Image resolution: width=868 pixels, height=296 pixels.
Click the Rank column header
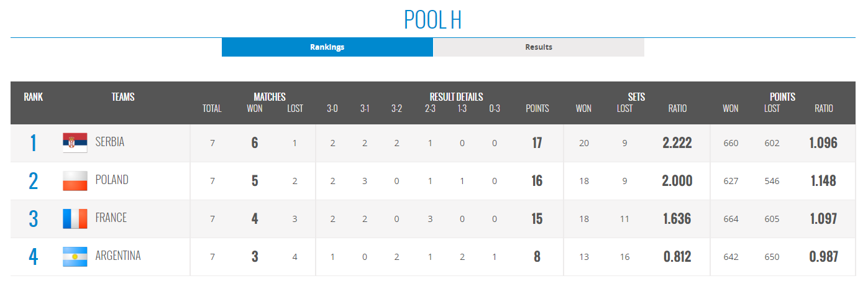(34, 97)
